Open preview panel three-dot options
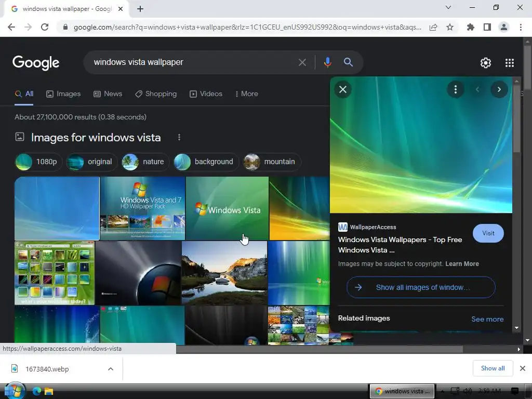The height and width of the screenshot is (399, 532). [455, 89]
